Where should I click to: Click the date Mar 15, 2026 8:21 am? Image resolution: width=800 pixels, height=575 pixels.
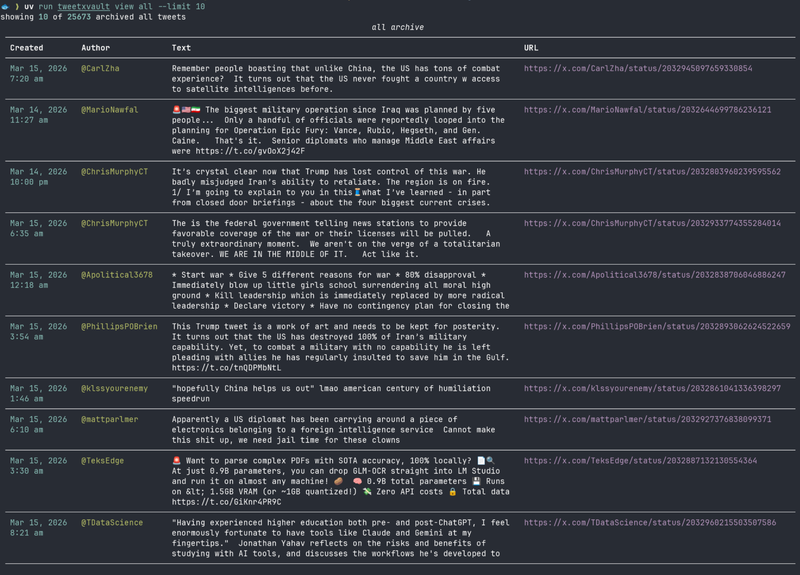38,528
